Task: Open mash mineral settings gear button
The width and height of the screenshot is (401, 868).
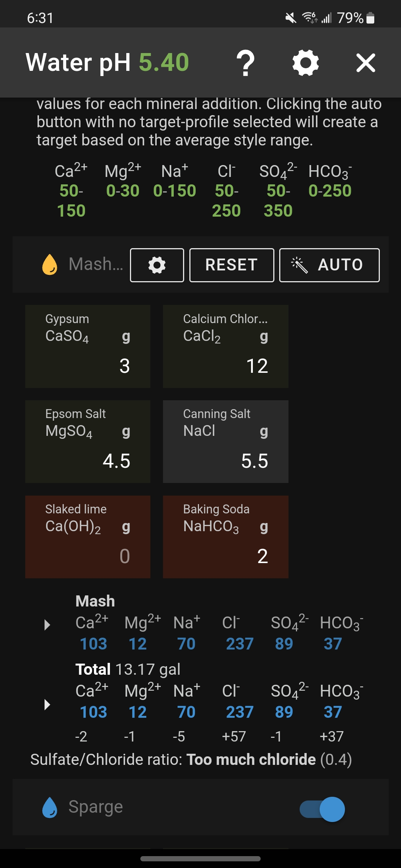Action: [x=157, y=265]
